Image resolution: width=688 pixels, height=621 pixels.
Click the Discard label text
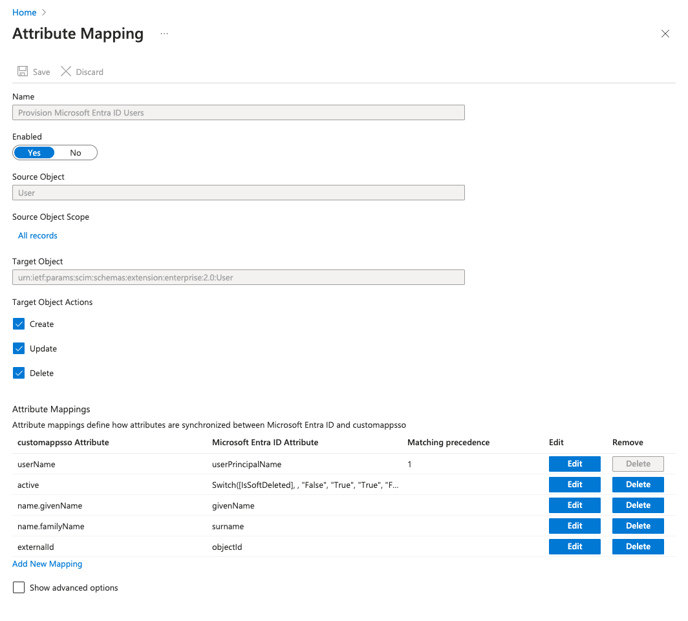(90, 72)
